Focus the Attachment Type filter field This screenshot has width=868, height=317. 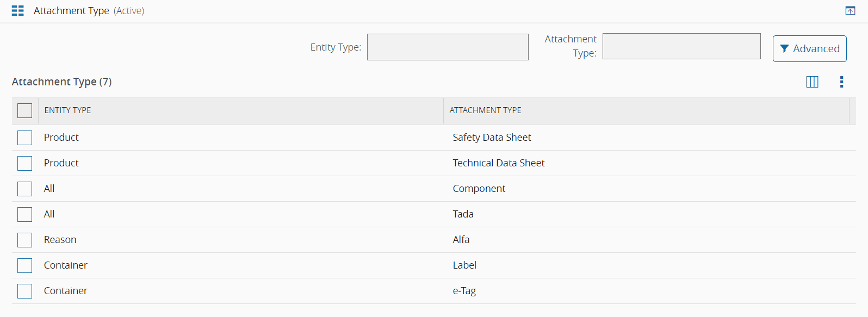[681, 47]
